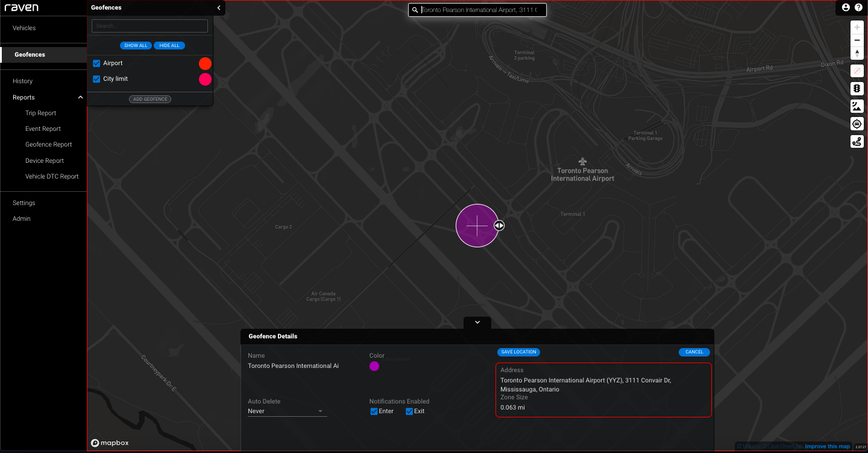Reset map bearing with compass button
The width and height of the screenshot is (868, 453).
[857, 54]
